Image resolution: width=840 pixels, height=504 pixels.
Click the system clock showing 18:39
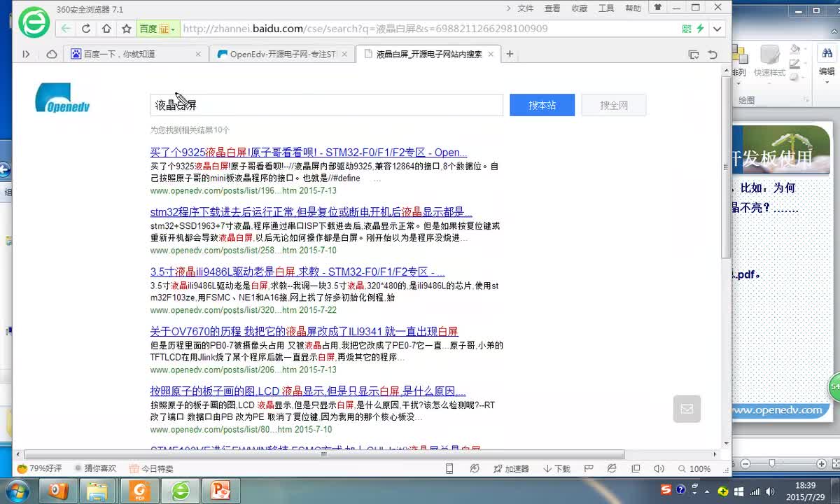806,491
